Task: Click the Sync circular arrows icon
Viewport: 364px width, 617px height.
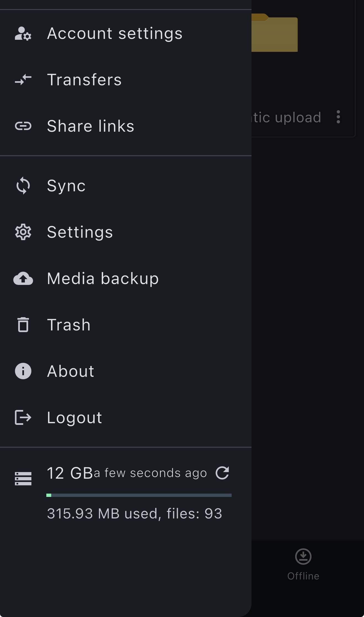Action: (23, 186)
